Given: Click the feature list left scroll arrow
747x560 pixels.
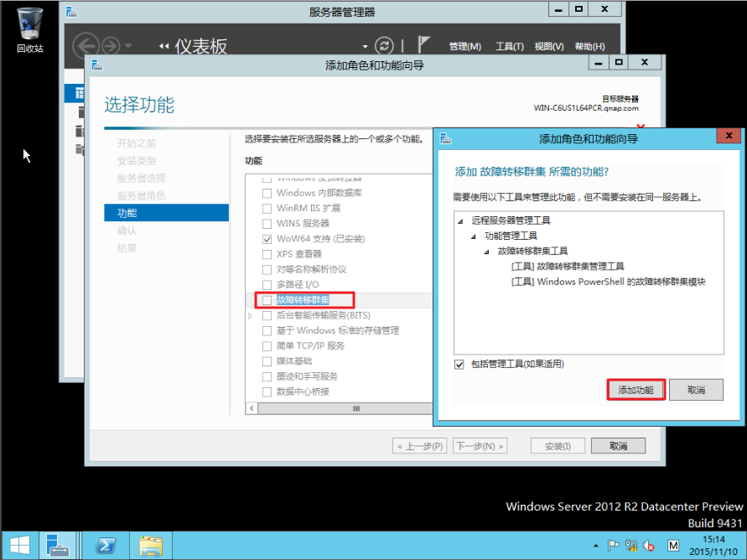Looking at the screenshot, I should [x=252, y=408].
